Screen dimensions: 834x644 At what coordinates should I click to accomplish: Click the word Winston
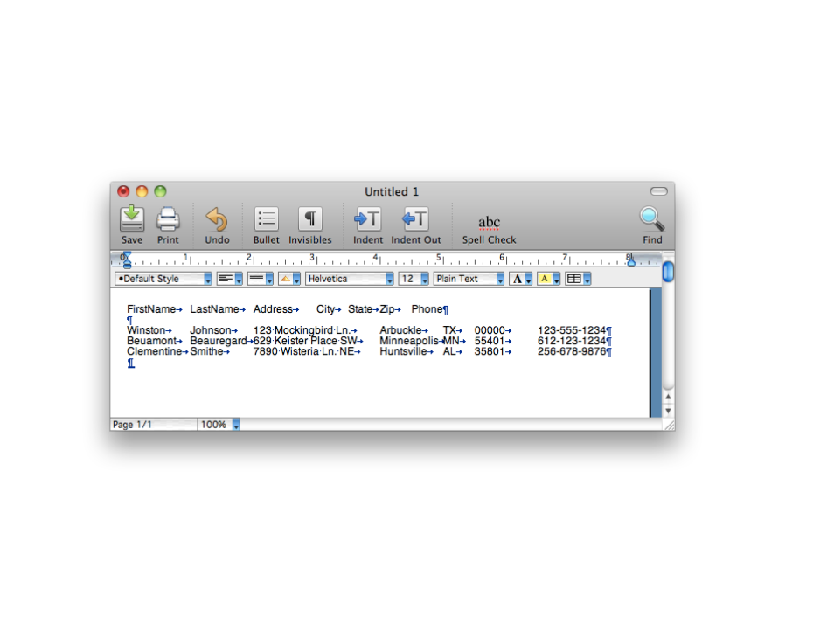146,330
